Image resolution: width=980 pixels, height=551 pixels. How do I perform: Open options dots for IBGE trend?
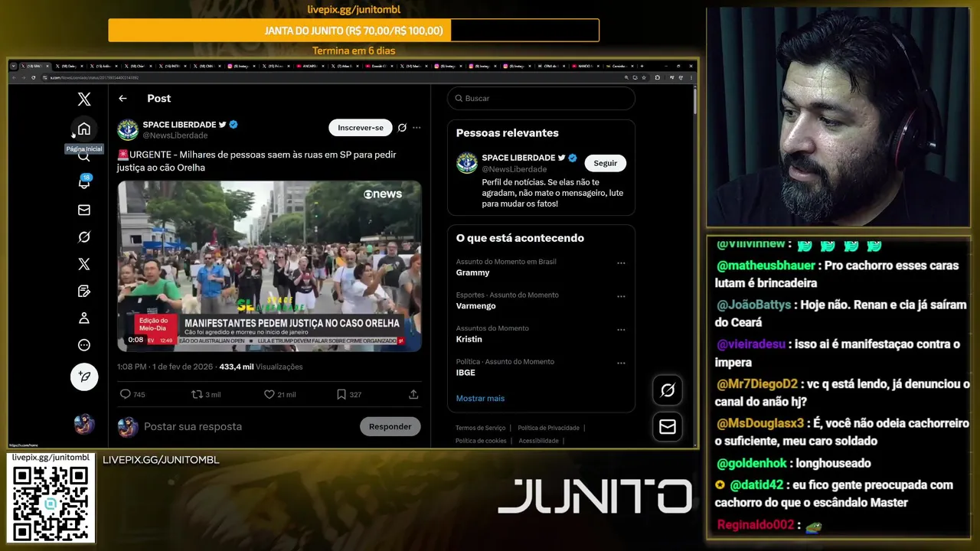point(621,363)
